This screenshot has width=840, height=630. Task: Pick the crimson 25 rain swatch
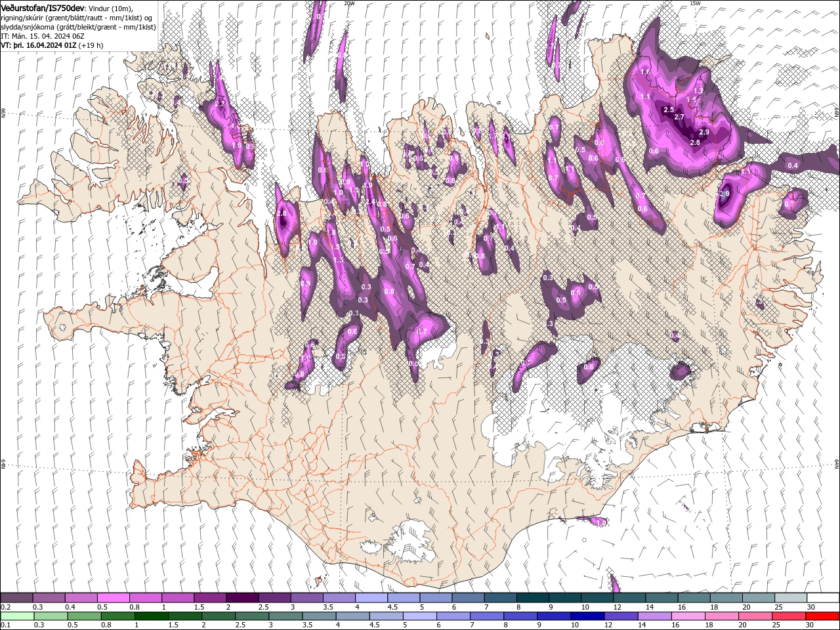[788, 616]
